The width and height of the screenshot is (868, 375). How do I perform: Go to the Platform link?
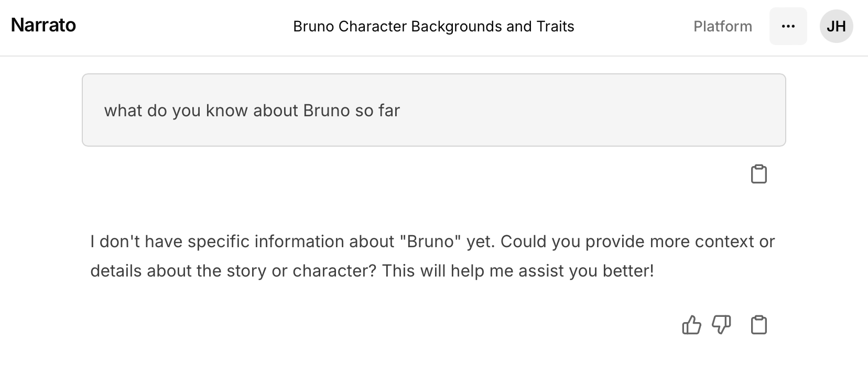[x=722, y=26]
